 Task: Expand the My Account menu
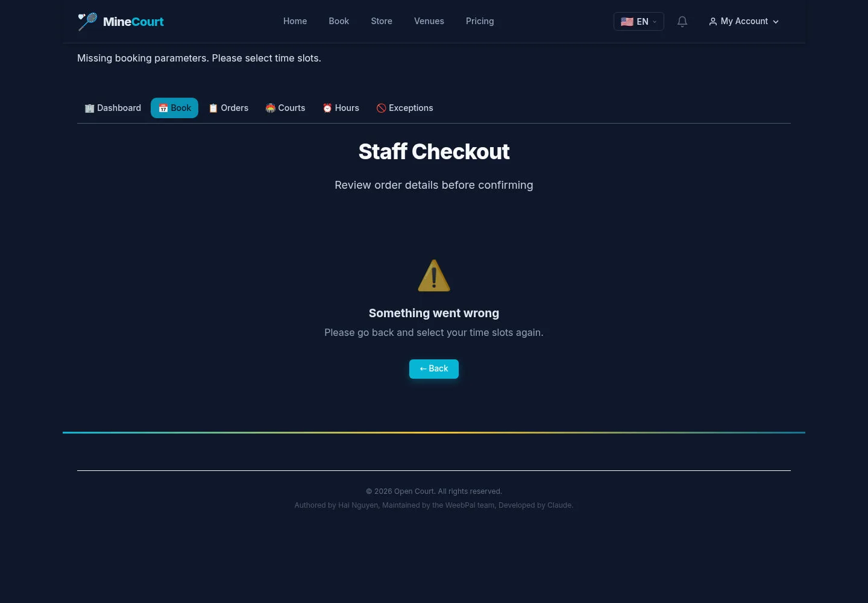pos(744,22)
